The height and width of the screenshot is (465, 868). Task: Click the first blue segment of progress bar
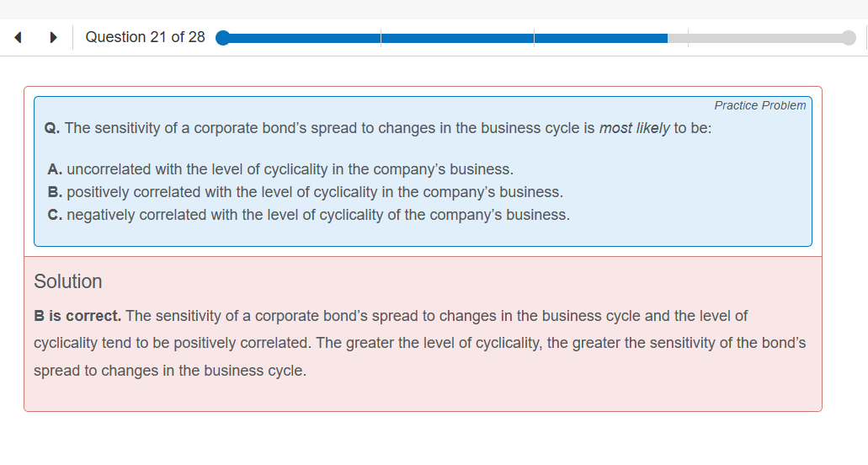tap(301, 38)
